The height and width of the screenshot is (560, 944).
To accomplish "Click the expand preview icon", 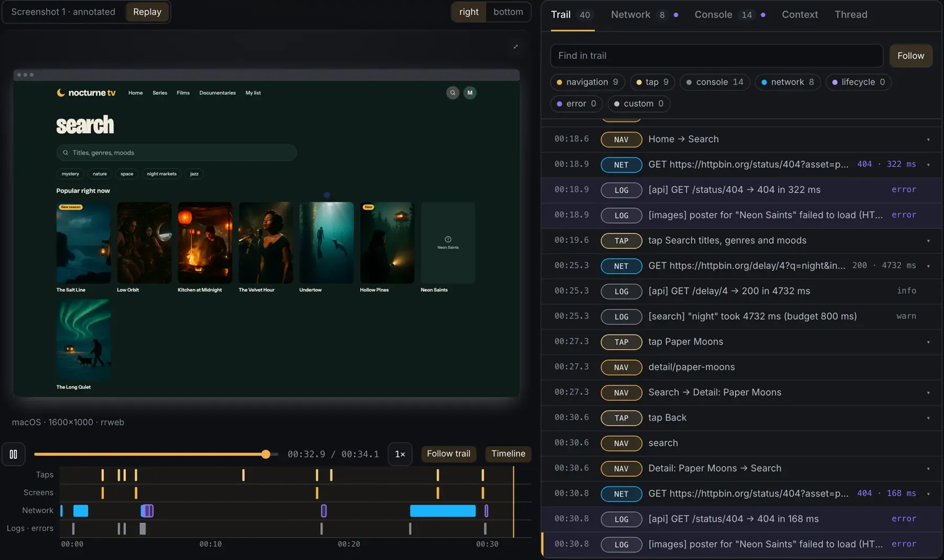I will [x=516, y=47].
